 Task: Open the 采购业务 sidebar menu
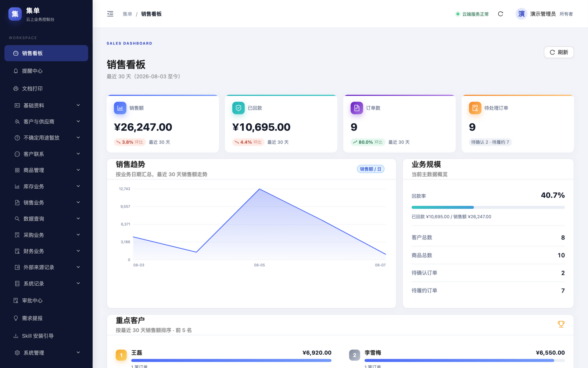point(46,235)
